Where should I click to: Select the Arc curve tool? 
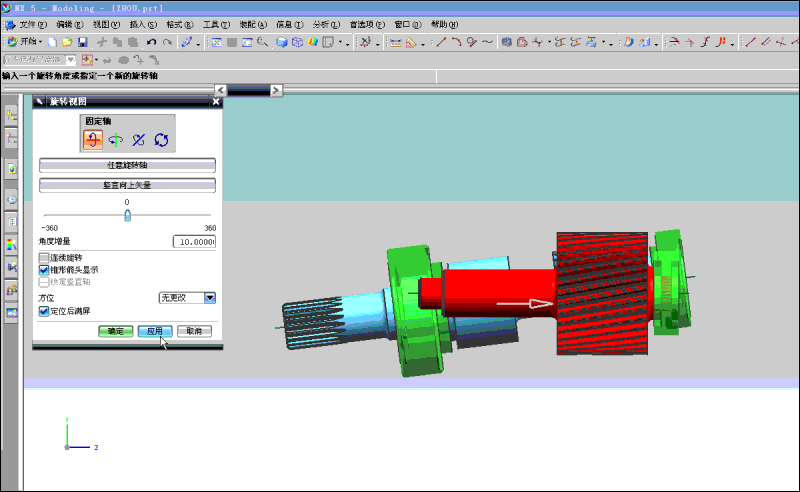coord(456,42)
